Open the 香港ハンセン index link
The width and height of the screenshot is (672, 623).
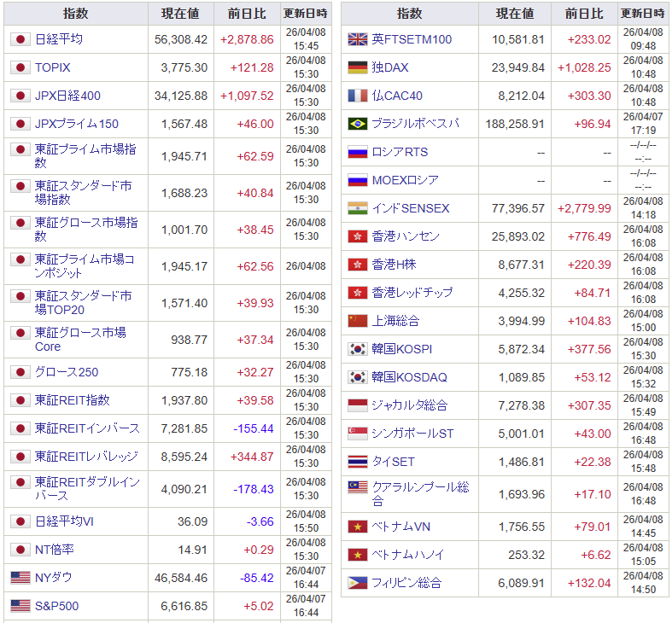[406, 236]
